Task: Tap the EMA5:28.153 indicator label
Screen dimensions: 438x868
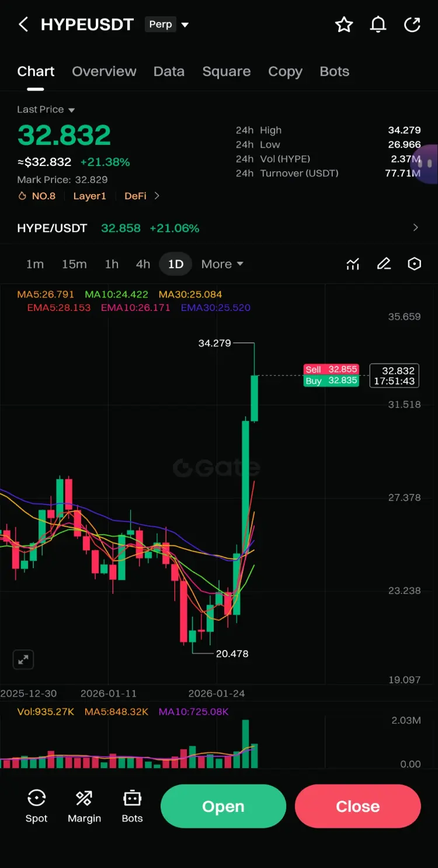Action: [x=59, y=307]
